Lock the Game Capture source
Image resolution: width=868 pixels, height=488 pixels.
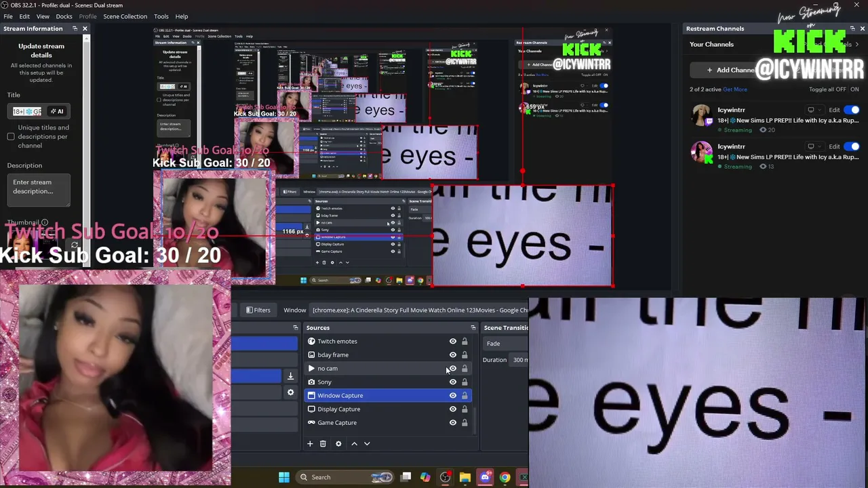pos(465,422)
